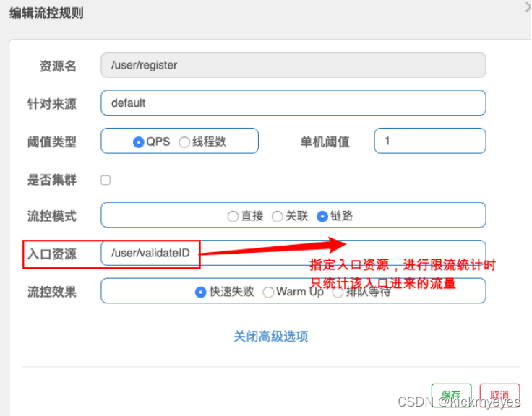Choose 直接 flow control mode

click(233, 216)
